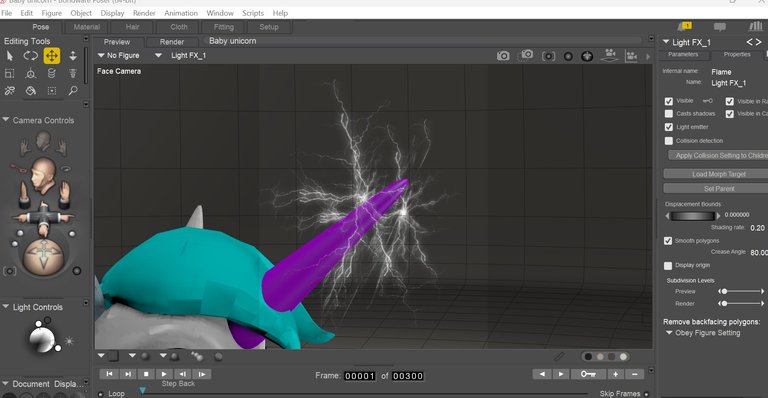Image resolution: width=768 pixels, height=398 pixels.
Task: Click the figure-circle icon in viewport toolbar
Action: pyautogui.click(x=587, y=56)
